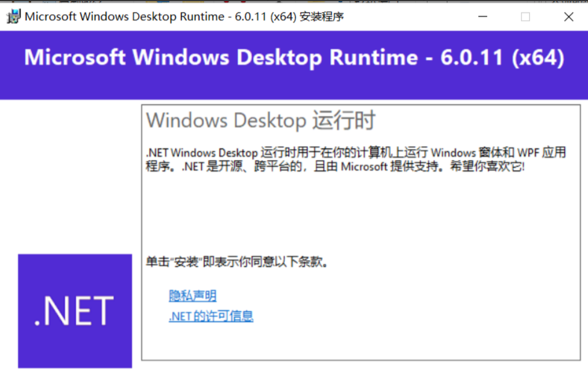This screenshot has width=588, height=387.
Task: Open the .NET 的许可信息 license link
Action: coord(211,316)
